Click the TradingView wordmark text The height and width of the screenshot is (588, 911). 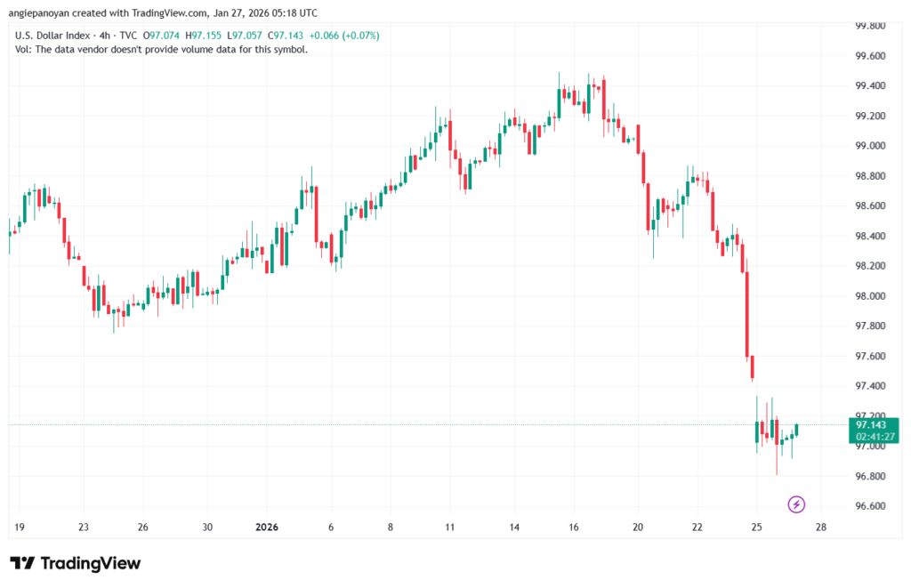(90, 564)
